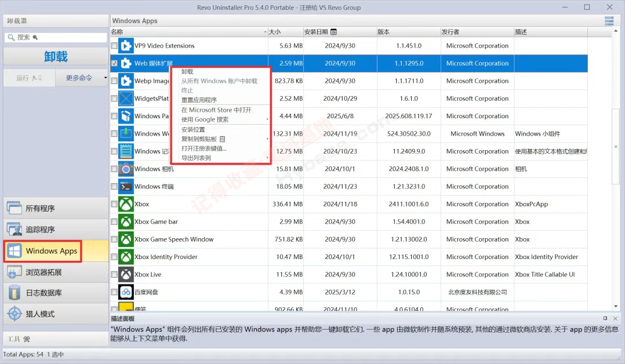
Task: Click the Xbox Identity Provider icon
Action: click(126, 257)
